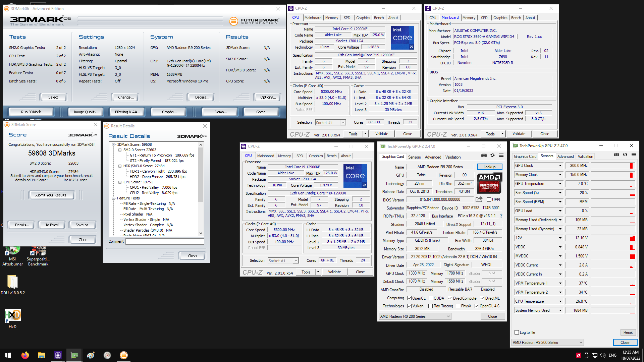The image size is (644, 362).
Task: Open Validation tab in Graphics Card GPU-Z
Action: 453,157
